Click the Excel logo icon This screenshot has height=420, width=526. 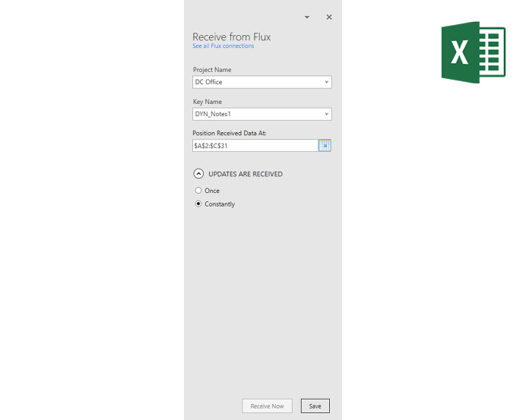(x=474, y=52)
